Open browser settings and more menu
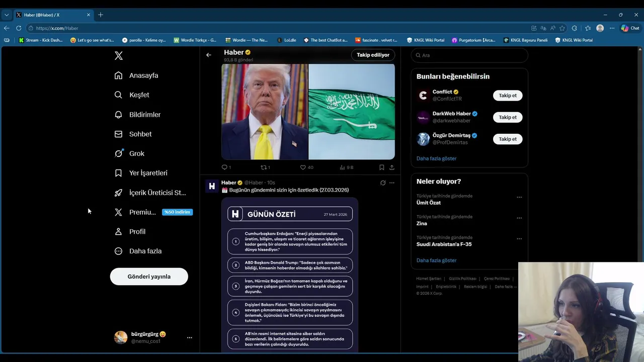Image resolution: width=644 pixels, height=362 pixels. pyautogui.click(x=612, y=28)
